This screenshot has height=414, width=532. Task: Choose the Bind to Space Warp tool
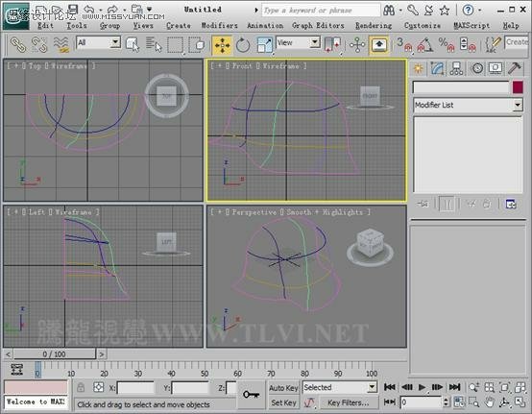click(61, 44)
